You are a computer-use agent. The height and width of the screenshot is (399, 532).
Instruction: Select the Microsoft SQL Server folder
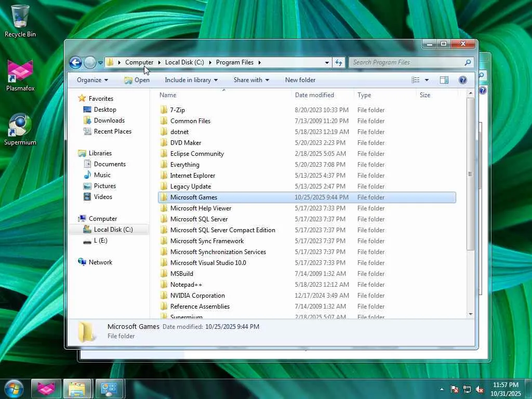click(x=199, y=219)
